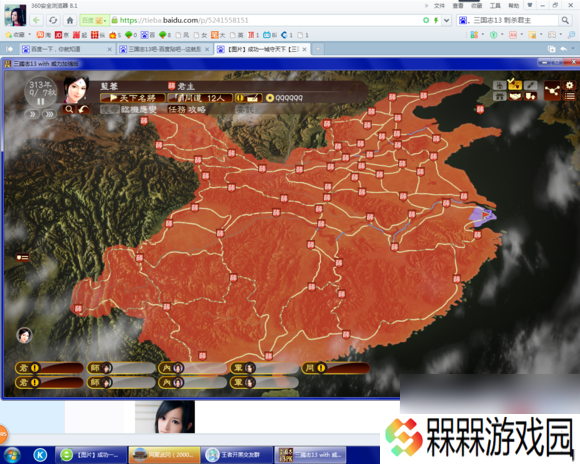The width and height of the screenshot is (580, 464).
Task: Click the 任務 攻略 label
Action: click(x=186, y=110)
